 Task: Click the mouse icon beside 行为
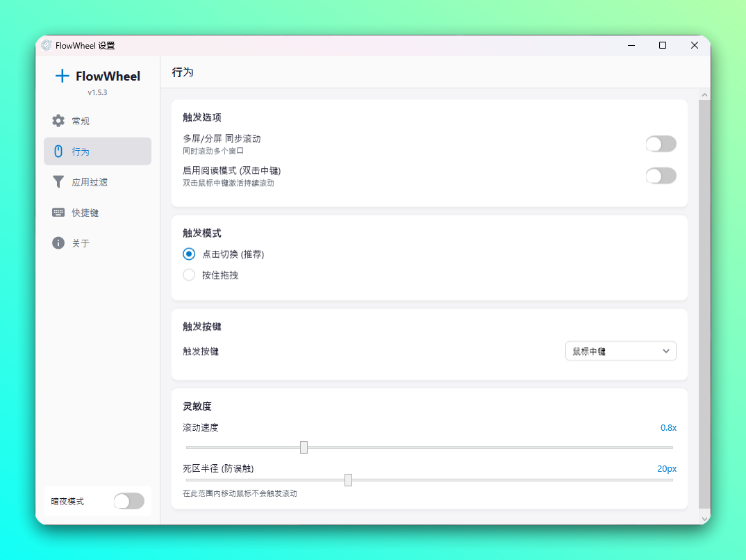[58, 151]
